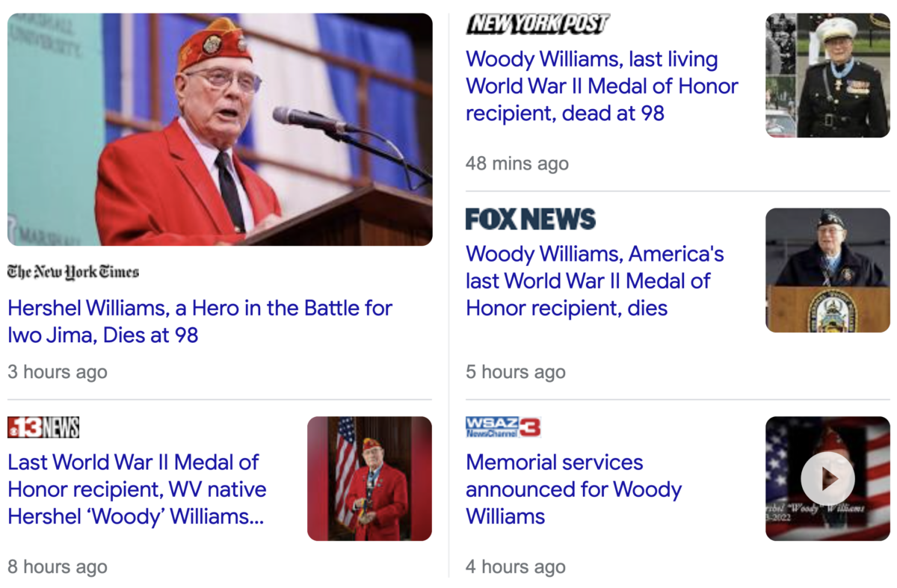Play the Woody Williams memorial video
897x588 pixels.
click(x=827, y=478)
